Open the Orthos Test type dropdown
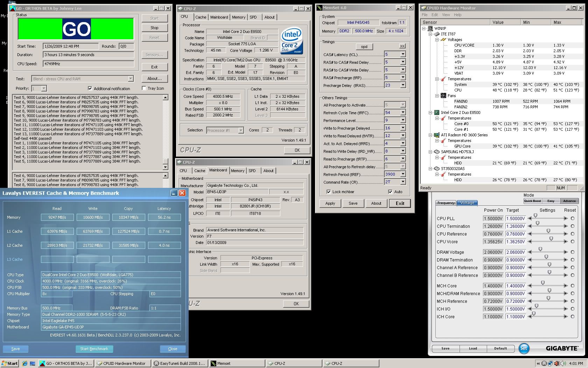Screen dimensions: 588x368 (x=131, y=79)
